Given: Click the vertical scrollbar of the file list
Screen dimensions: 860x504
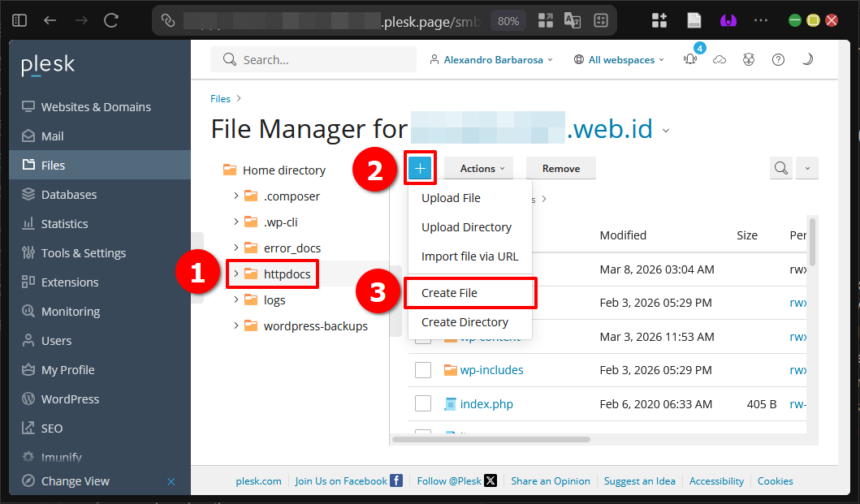Looking at the screenshot, I should tap(812, 242).
